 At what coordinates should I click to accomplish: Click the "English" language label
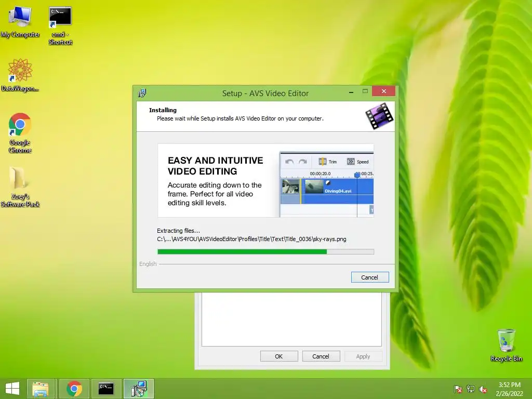point(148,264)
